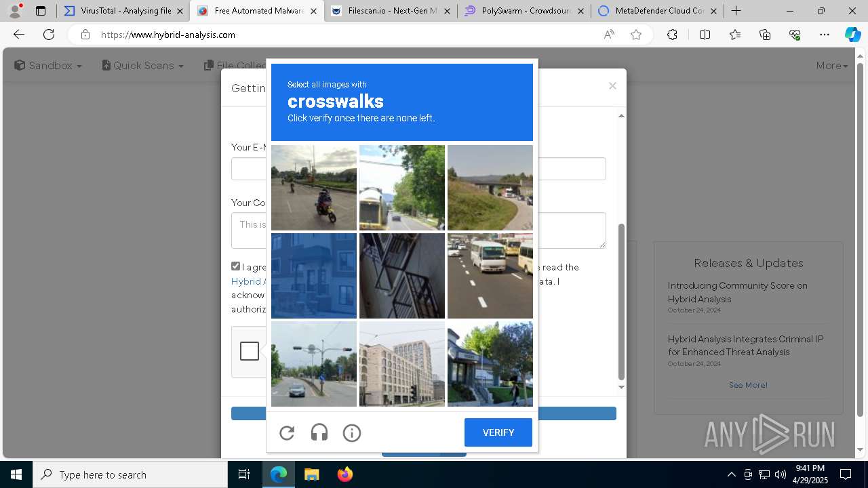Tick the reCAPTCHA 'I'm not a robot' checkbox
Image resolution: width=868 pixels, height=488 pixels.
pyautogui.click(x=250, y=351)
